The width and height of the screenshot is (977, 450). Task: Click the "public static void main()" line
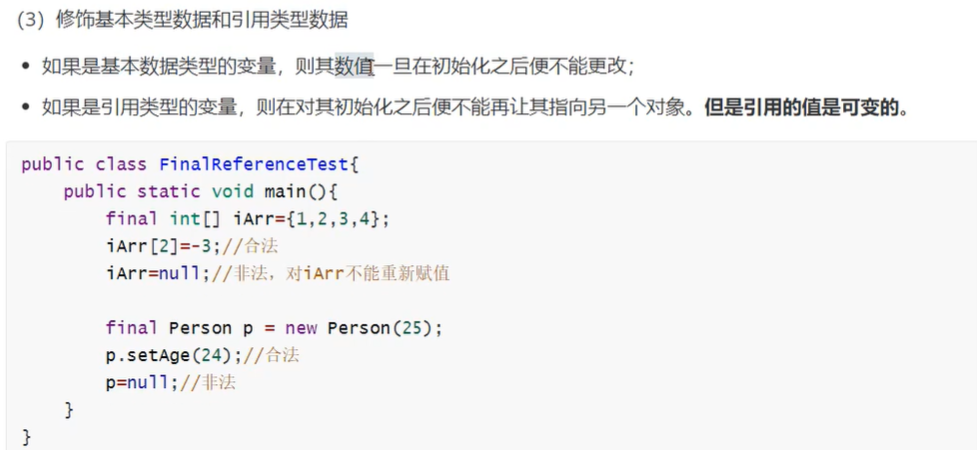click(x=200, y=191)
